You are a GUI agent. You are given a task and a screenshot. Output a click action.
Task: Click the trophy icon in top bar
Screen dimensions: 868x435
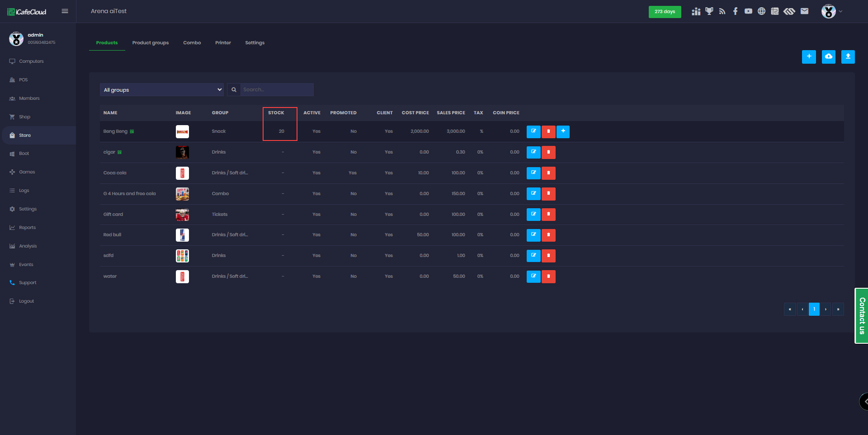click(709, 11)
